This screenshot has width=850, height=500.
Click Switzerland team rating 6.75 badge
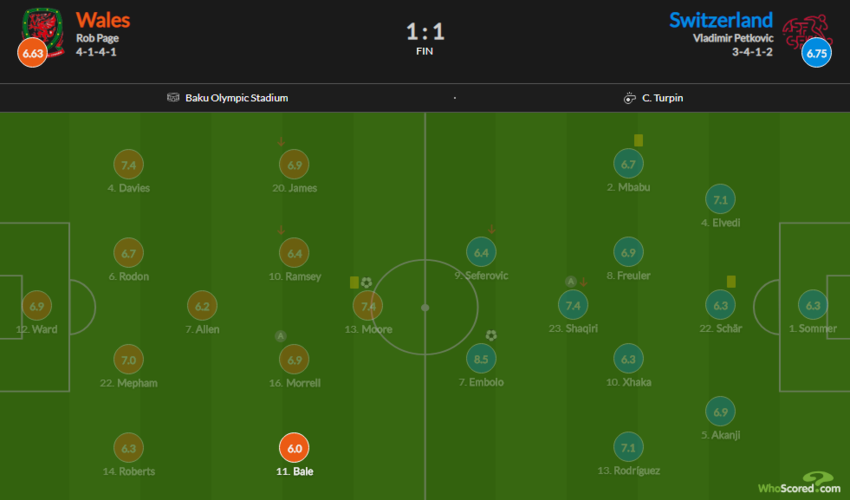click(816, 54)
